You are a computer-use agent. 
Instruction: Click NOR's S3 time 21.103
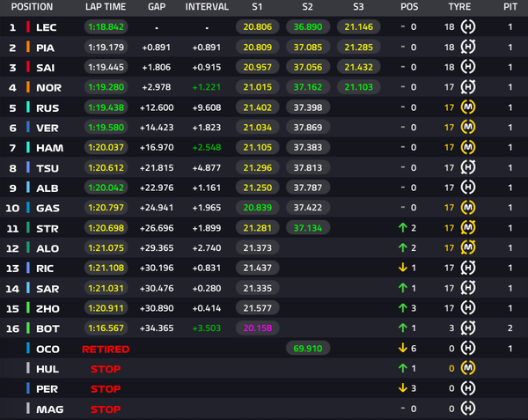(359, 87)
